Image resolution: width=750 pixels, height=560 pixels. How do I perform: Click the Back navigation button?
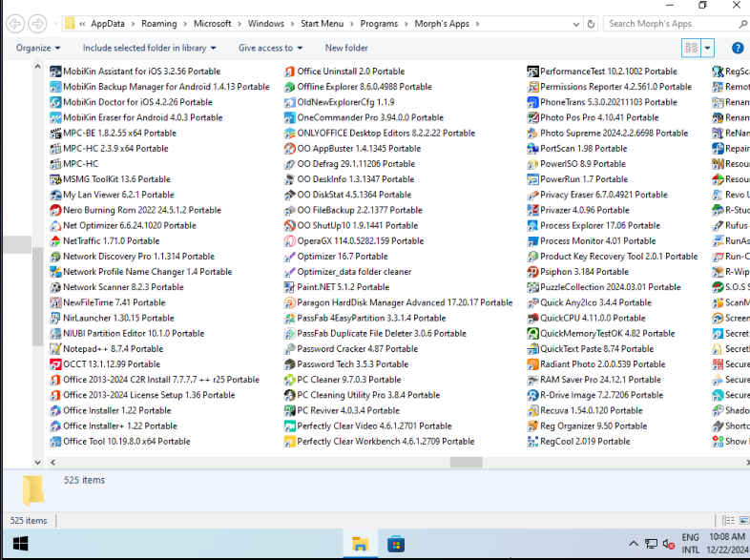click(15, 24)
